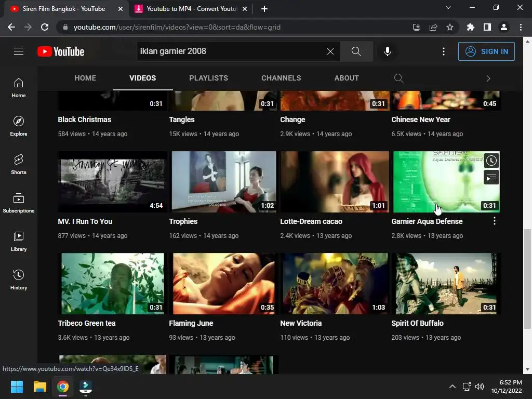Switch to the channel HOME tab
The image size is (532, 399).
click(85, 78)
